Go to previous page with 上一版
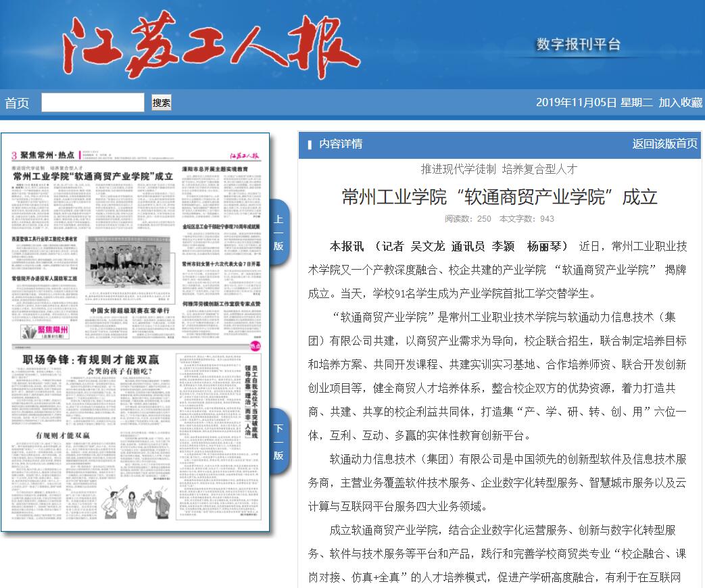This screenshot has width=705, height=588. 278,232
